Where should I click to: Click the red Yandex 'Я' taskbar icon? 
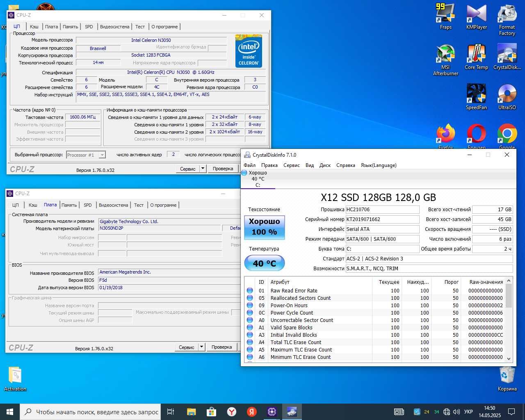[x=252, y=412]
